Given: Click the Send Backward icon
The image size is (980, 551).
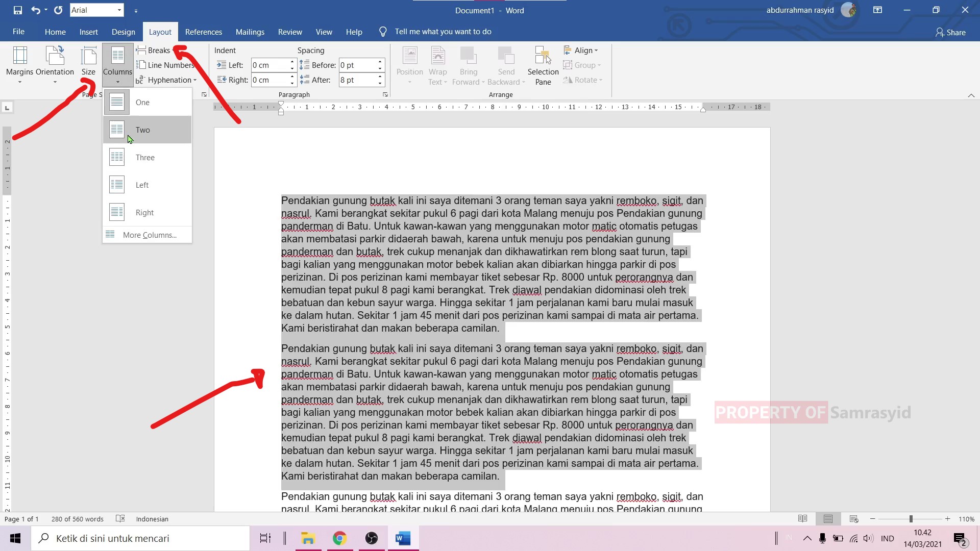Looking at the screenshot, I should tap(506, 57).
